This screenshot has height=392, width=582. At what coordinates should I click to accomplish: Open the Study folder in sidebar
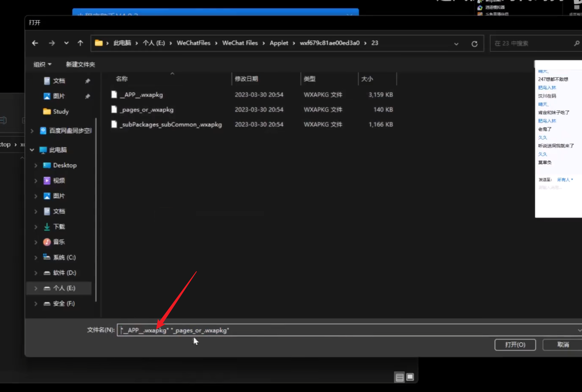point(61,111)
